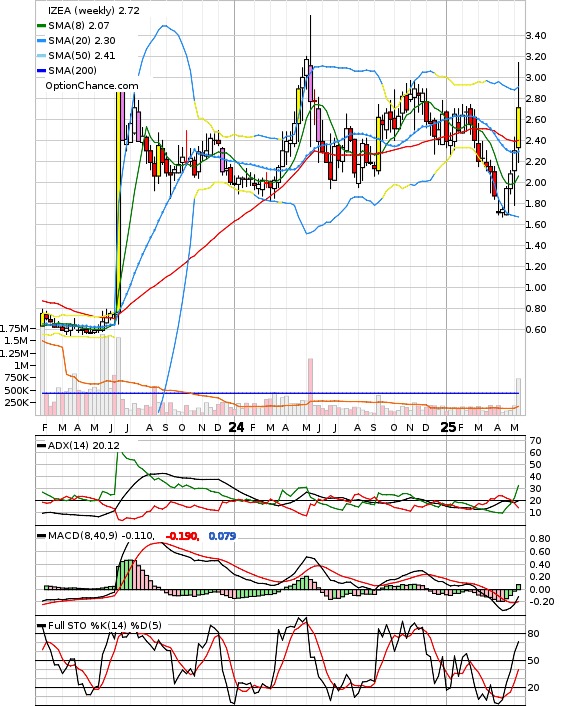
Task: Click the OptionChance.com watermark text
Action: pyautogui.click(x=92, y=86)
